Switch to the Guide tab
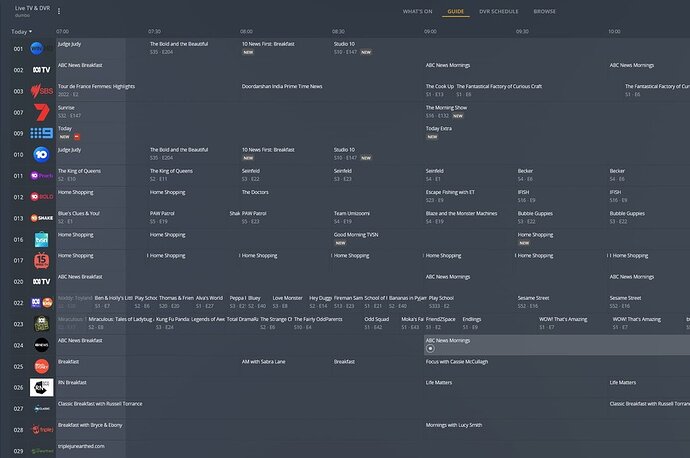The height and width of the screenshot is (458, 690). [x=455, y=11]
